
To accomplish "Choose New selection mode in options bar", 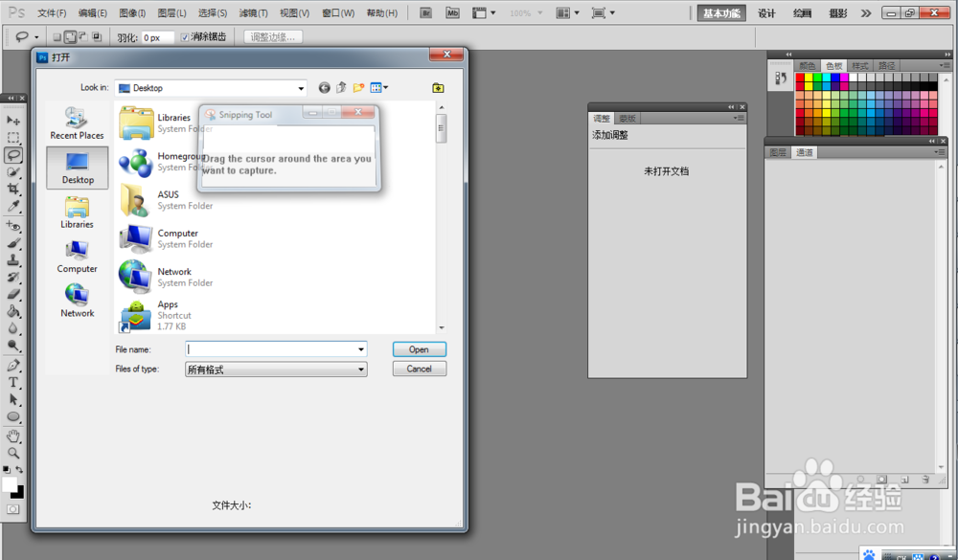I will 57,37.
